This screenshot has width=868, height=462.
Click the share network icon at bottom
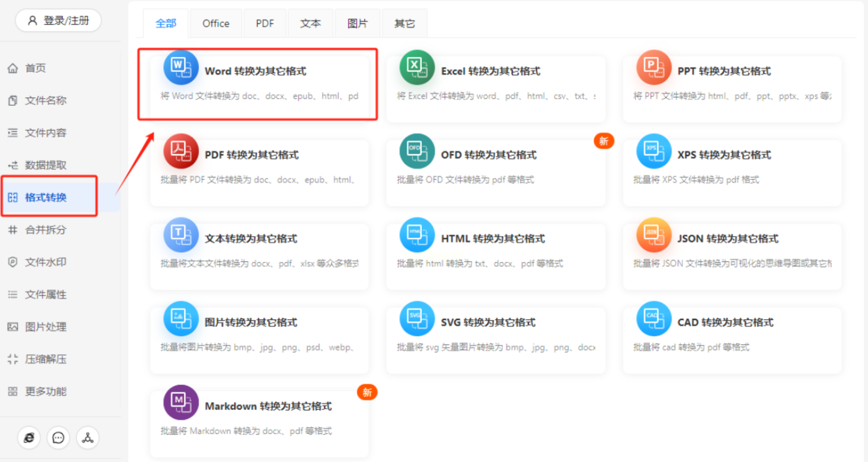pos(87,437)
